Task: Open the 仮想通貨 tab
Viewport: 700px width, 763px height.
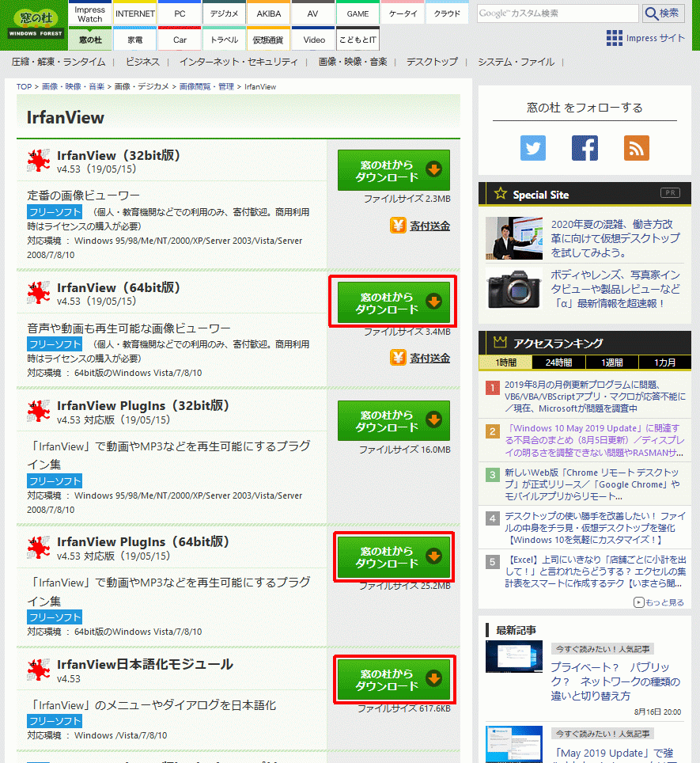Action: tap(269, 40)
